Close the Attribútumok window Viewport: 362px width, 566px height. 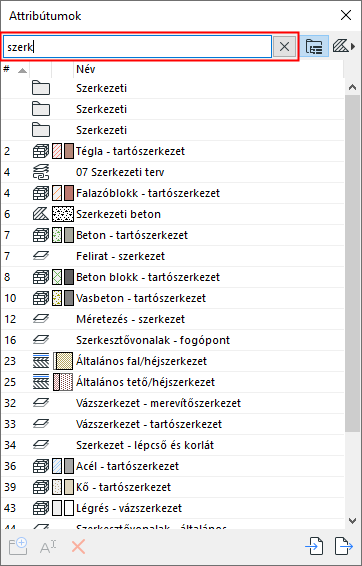click(346, 16)
